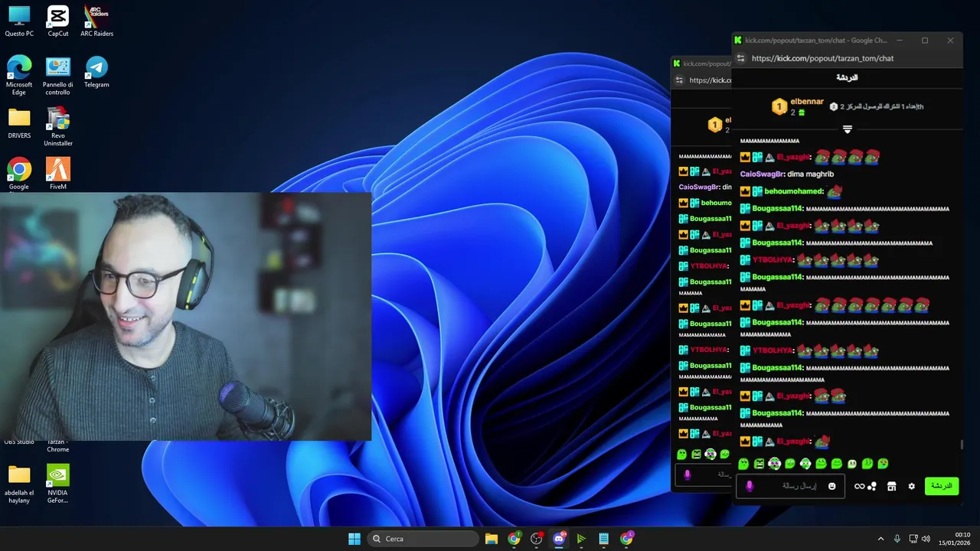Click the site settings icon in front address bar
Viewport: 980px width, 551px height.
[740, 58]
